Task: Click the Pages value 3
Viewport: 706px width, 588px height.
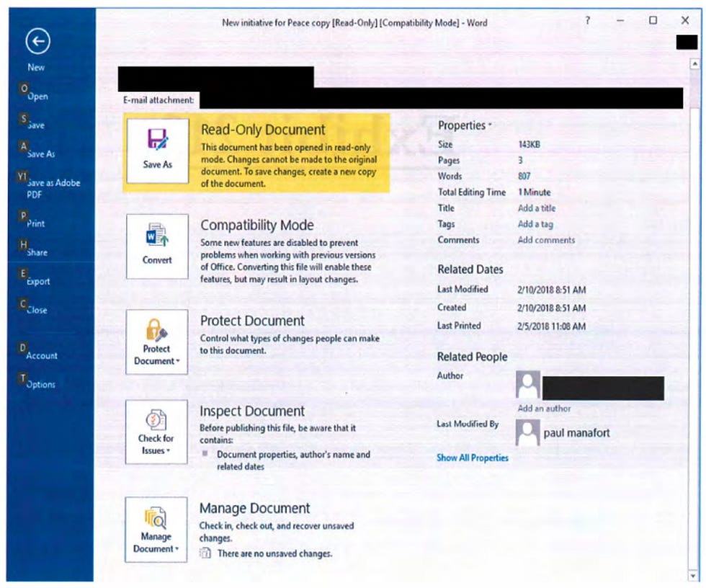Action: pos(520,160)
